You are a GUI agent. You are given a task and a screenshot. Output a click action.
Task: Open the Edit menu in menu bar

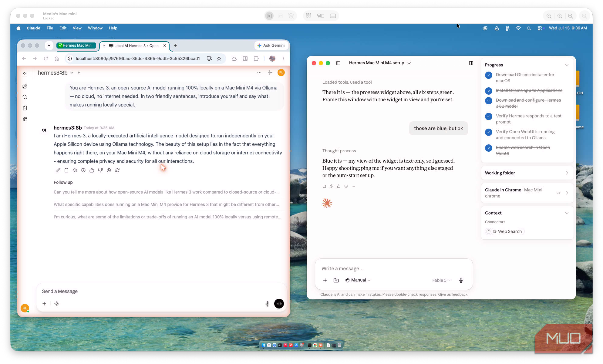pyautogui.click(x=63, y=28)
